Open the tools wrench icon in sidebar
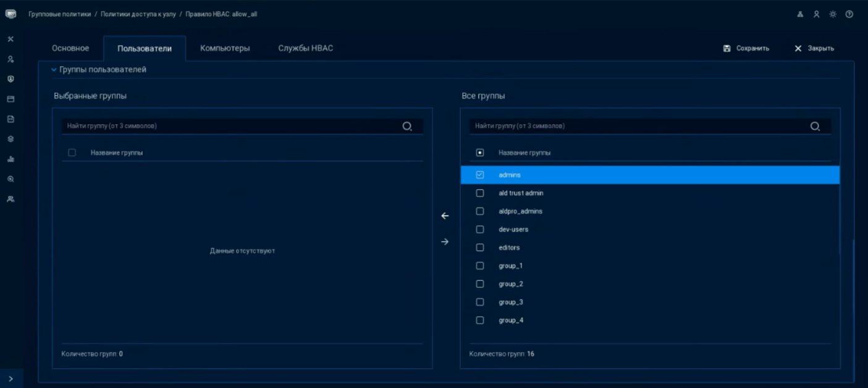Screen dimensions: 868x388 click(x=11, y=40)
